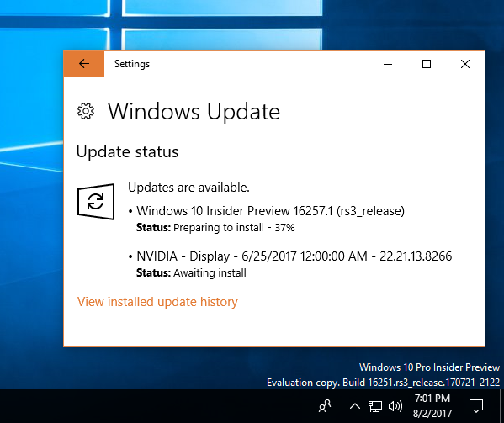
Task: Open View installed update history link
Action: 157,302
